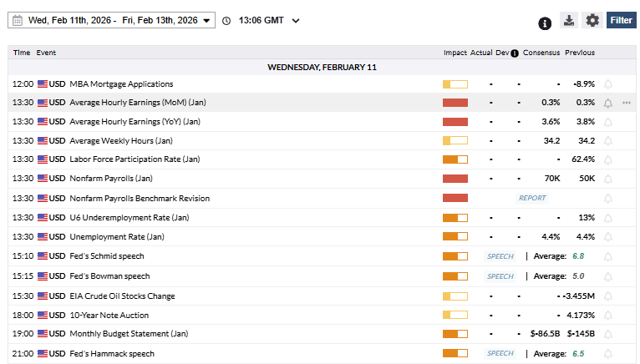640x364 pixels.
Task: Sort by the Impact column header
Action: (455, 53)
